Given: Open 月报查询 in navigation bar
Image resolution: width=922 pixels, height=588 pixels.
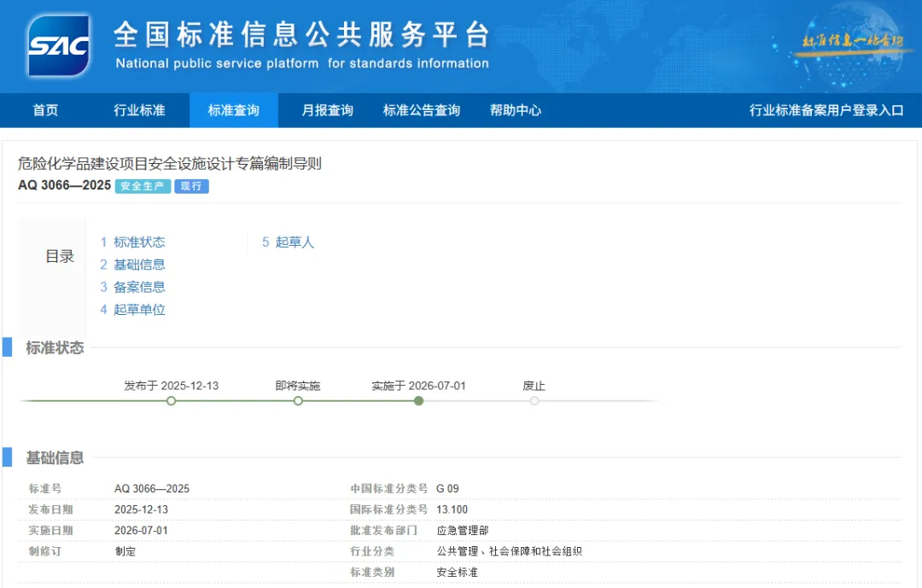Looking at the screenshot, I should click(327, 110).
